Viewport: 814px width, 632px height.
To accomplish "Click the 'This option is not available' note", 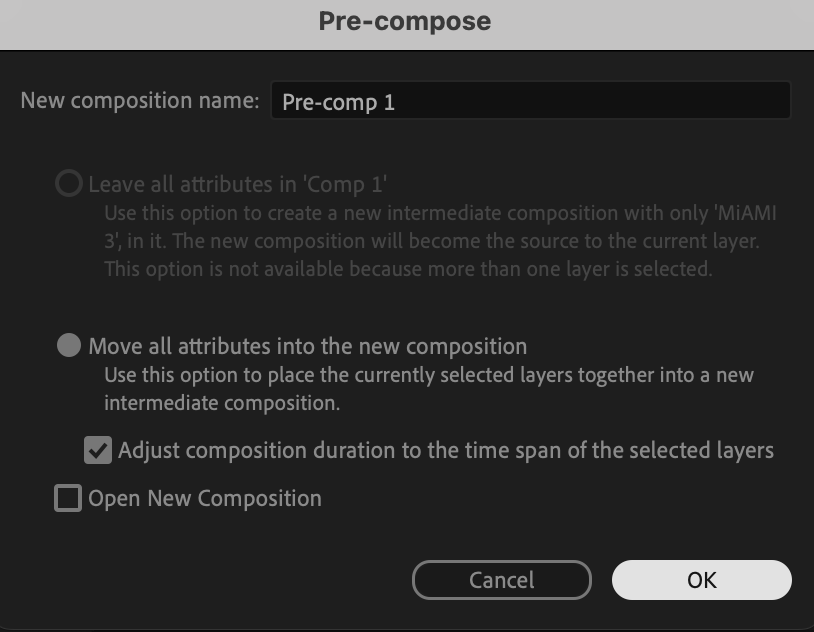I will (408, 269).
